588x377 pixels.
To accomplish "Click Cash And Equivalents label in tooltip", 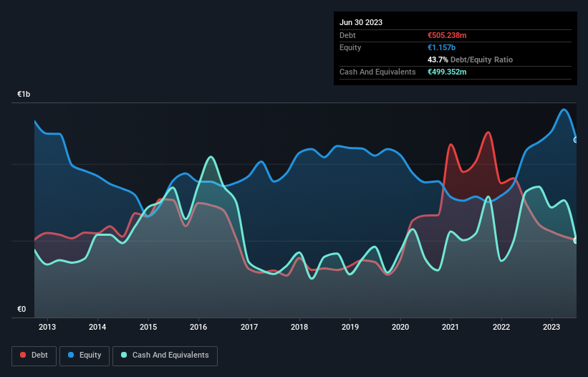I will (377, 72).
